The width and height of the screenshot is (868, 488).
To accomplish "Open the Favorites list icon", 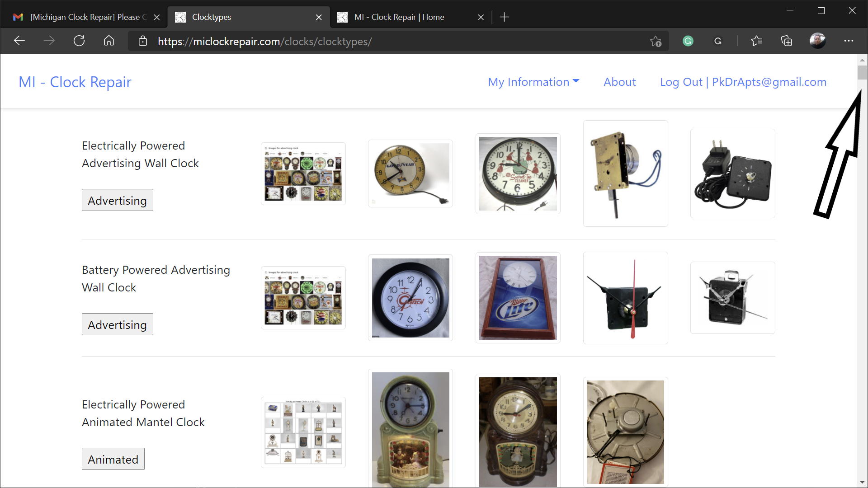I will pyautogui.click(x=756, y=41).
